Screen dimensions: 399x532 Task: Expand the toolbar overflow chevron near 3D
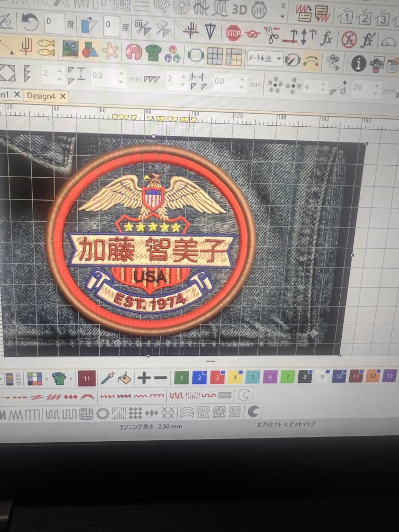[x=283, y=7]
